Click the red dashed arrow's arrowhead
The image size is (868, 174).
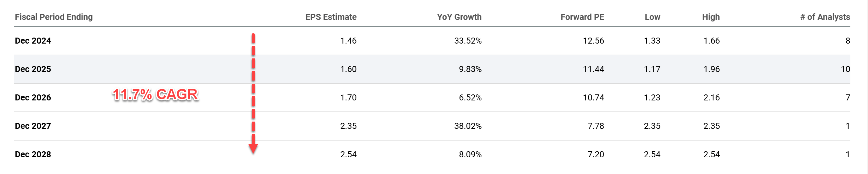(x=253, y=148)
